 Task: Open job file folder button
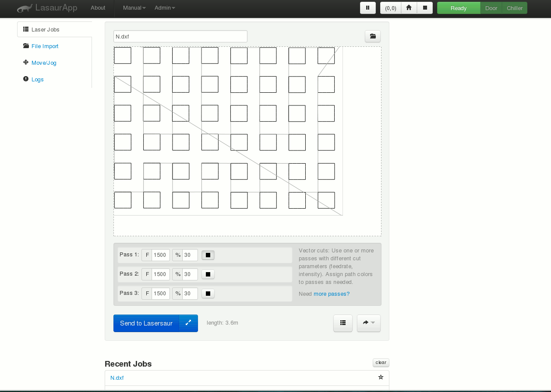pos(373,36)
